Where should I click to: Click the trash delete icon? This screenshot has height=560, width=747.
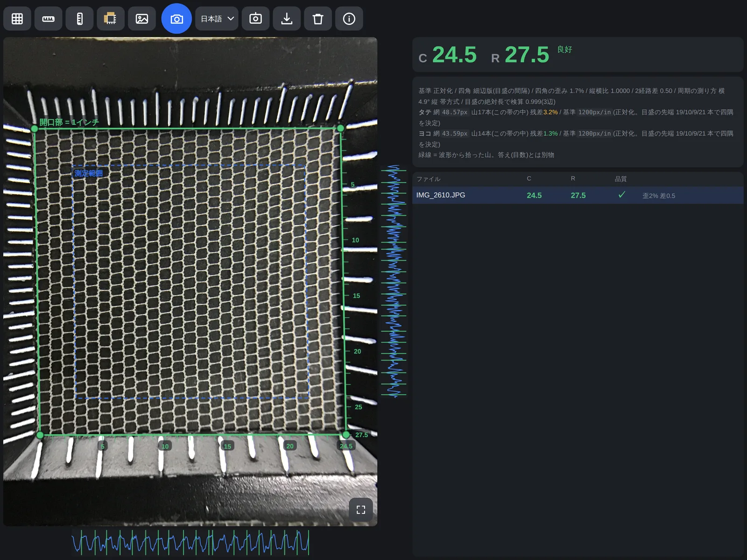(318, 19)
